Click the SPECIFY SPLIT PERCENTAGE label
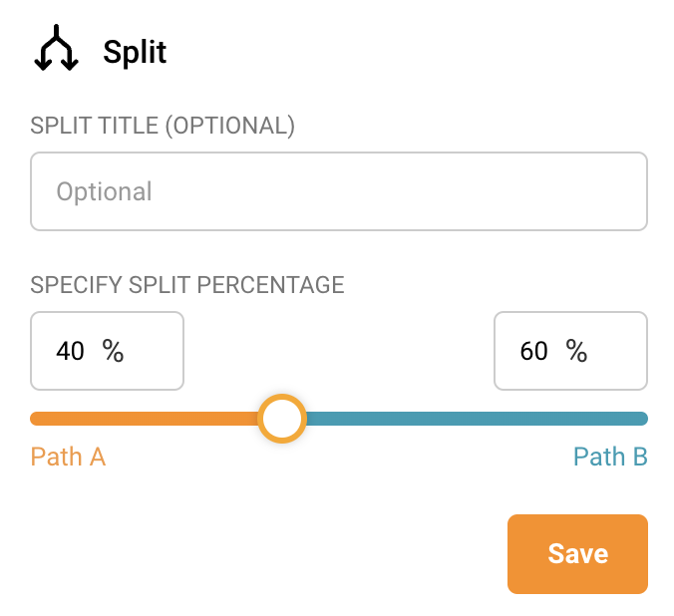 tap(187, 285)
